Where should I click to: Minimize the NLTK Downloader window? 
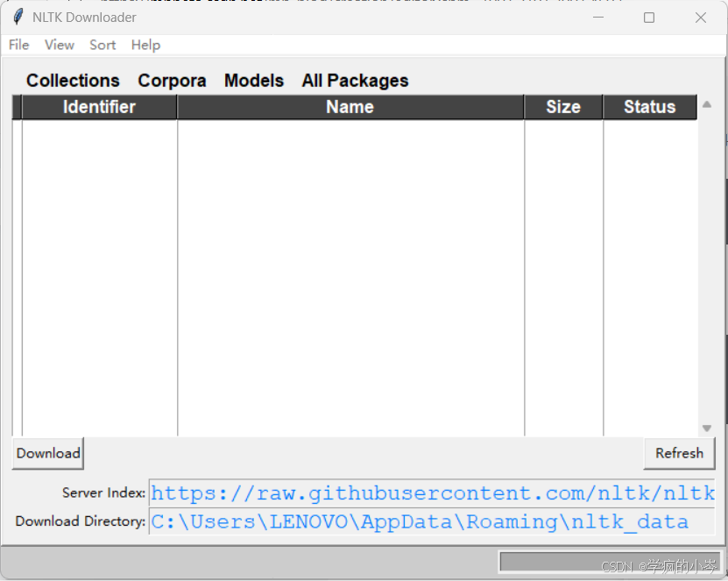click(598, 18)
